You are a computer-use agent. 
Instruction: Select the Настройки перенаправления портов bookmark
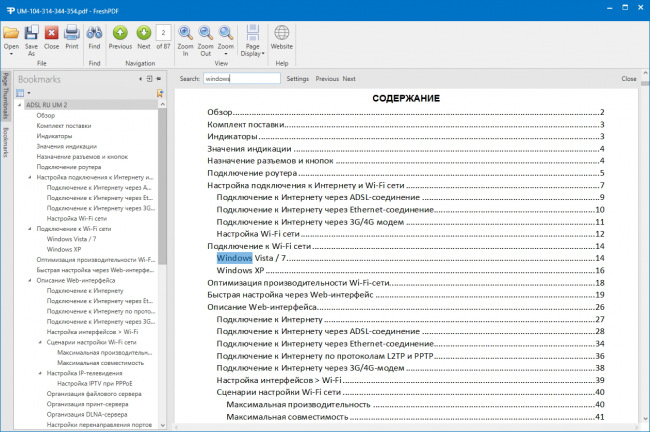coord(99,425)
